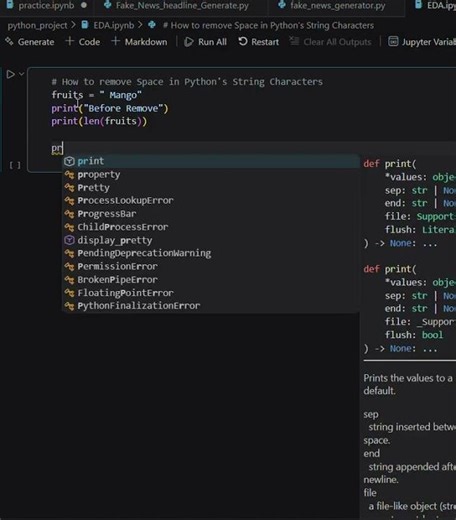Click the Python file icon on fake_news_generator.py tab
Viewport: 456px width, 520px height.
click(x=282, y=5)
